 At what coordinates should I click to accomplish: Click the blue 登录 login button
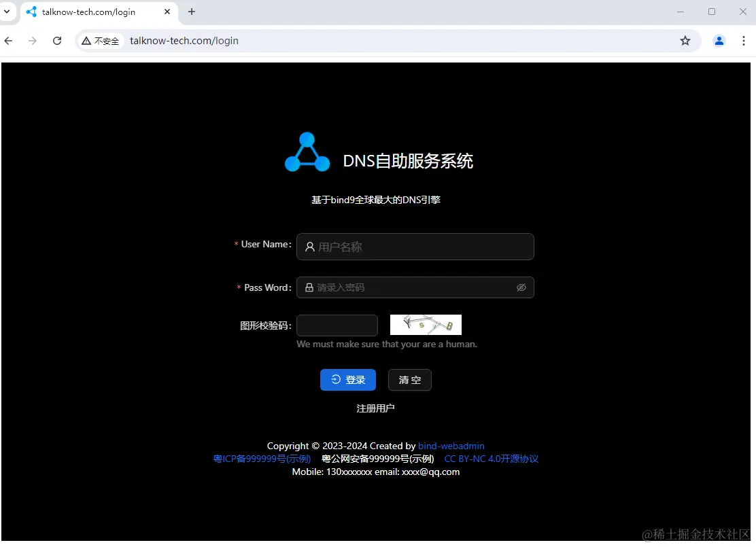pyautogui.click(x=348, y=380)
